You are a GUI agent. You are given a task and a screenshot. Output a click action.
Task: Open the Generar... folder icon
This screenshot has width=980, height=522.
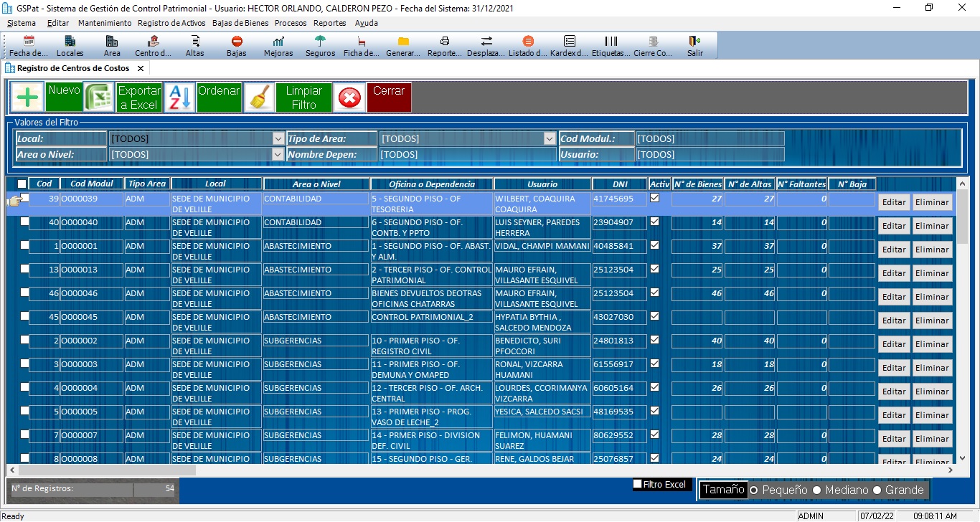coord(403,46)
